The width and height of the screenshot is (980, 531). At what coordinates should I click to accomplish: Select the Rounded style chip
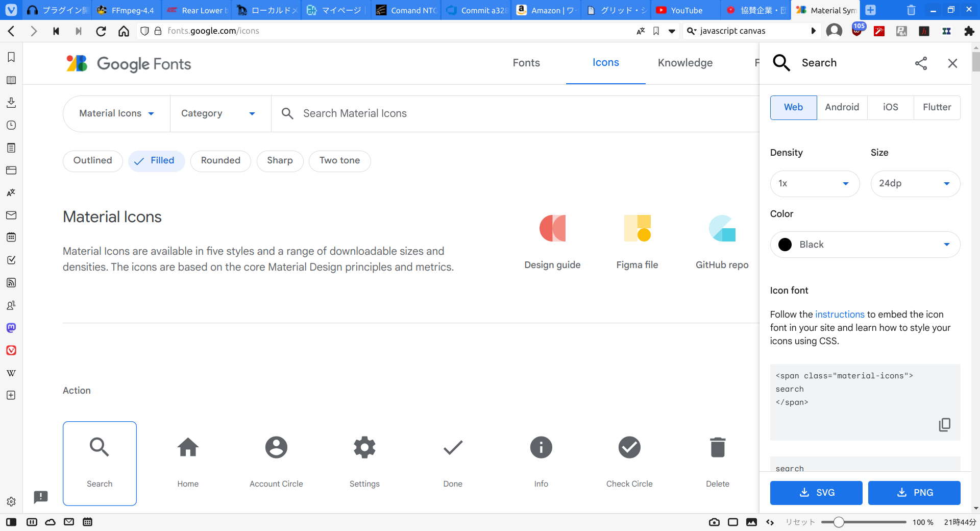point(220,161)
